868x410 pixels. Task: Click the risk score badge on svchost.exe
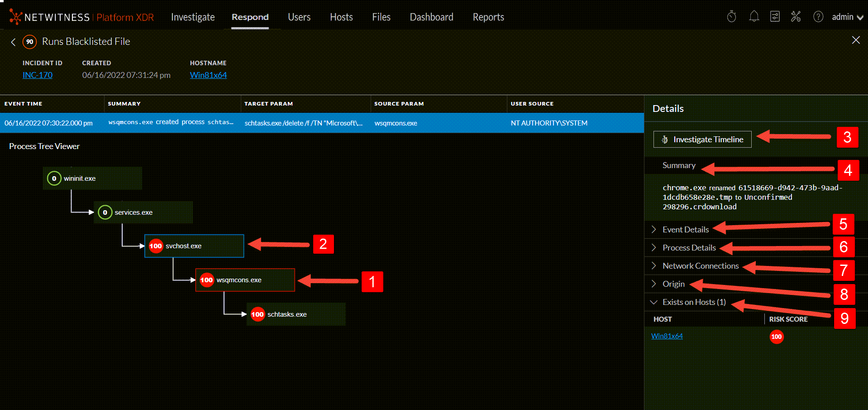[156, 246]
